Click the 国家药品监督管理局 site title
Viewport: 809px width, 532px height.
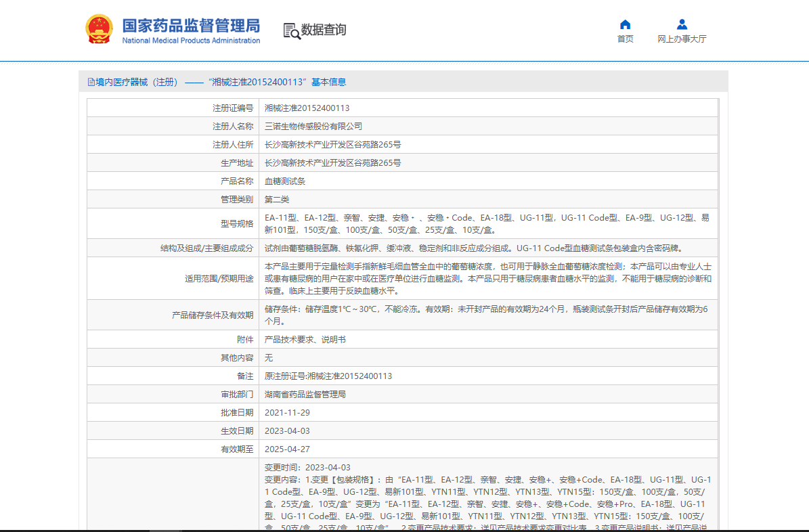[191, 25]
